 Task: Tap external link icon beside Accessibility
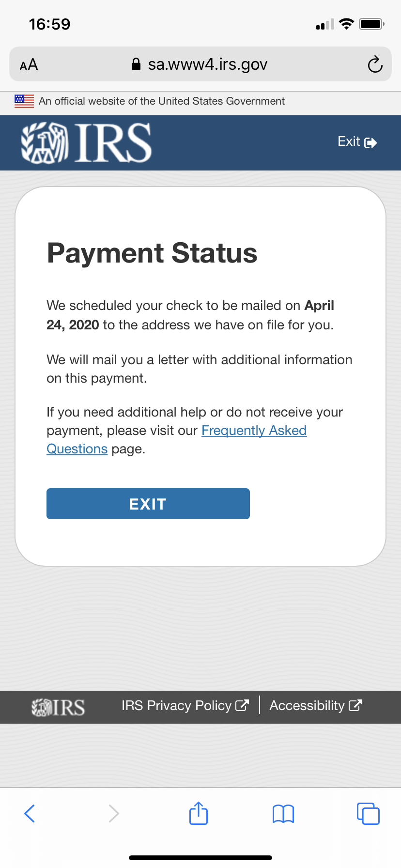[x=355, y=706]
